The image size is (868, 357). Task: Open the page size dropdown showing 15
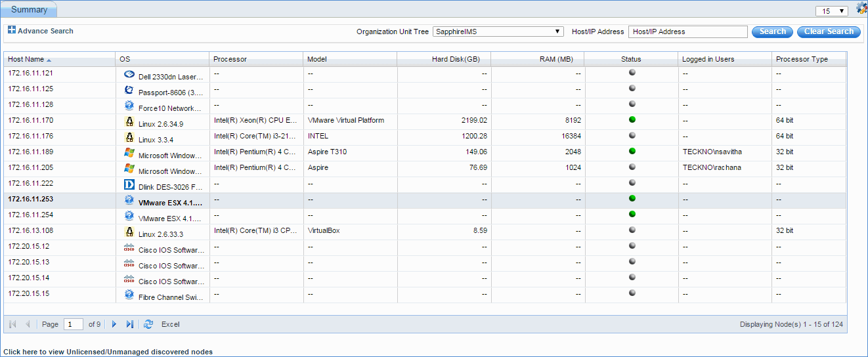(x=831, y=11)
